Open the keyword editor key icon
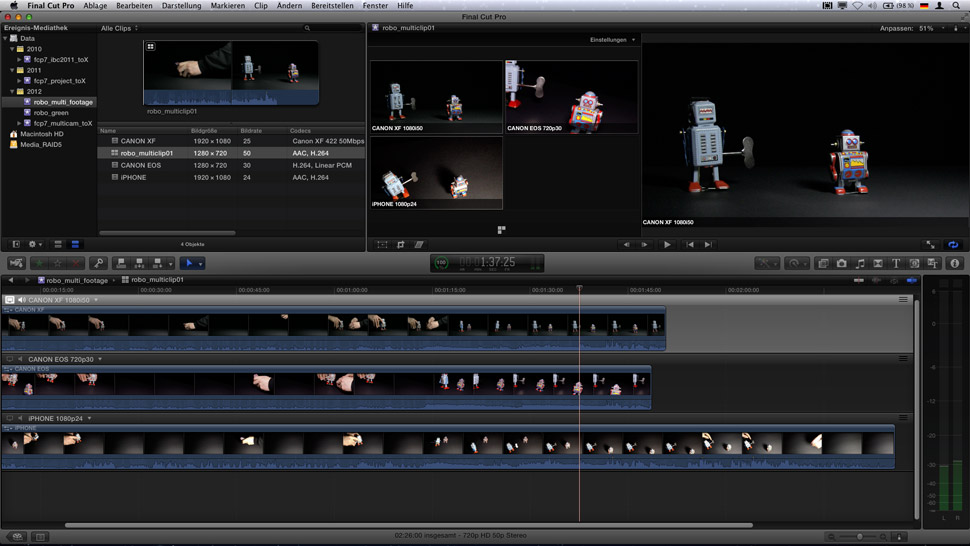The height and width of the screenshot is (546, 970). 98,263
